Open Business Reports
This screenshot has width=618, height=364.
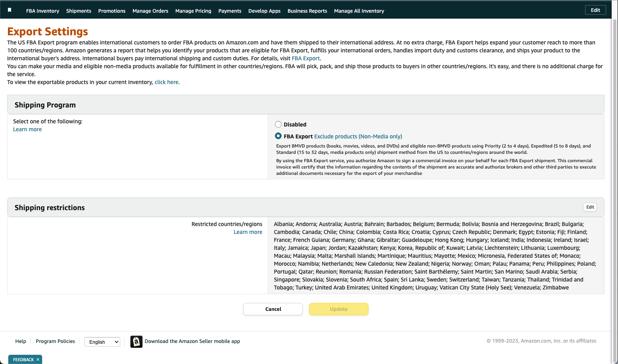click(x=307, y=11)
